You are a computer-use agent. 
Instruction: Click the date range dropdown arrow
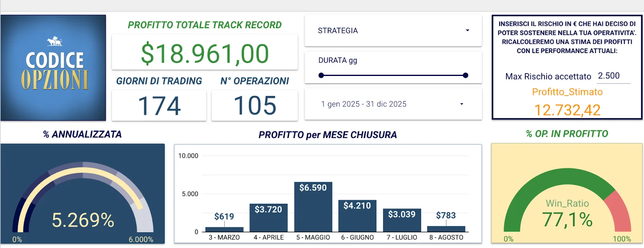[462, 104]
